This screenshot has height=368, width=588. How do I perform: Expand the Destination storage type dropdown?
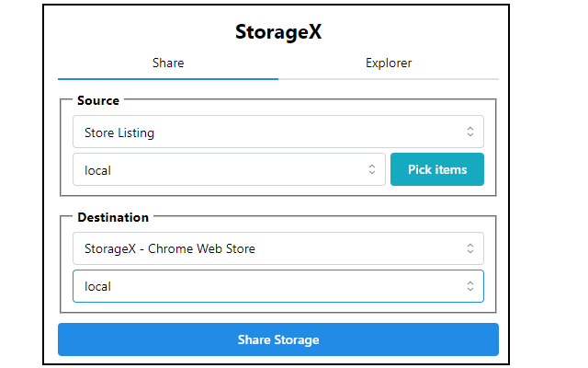tap(276, 286)
